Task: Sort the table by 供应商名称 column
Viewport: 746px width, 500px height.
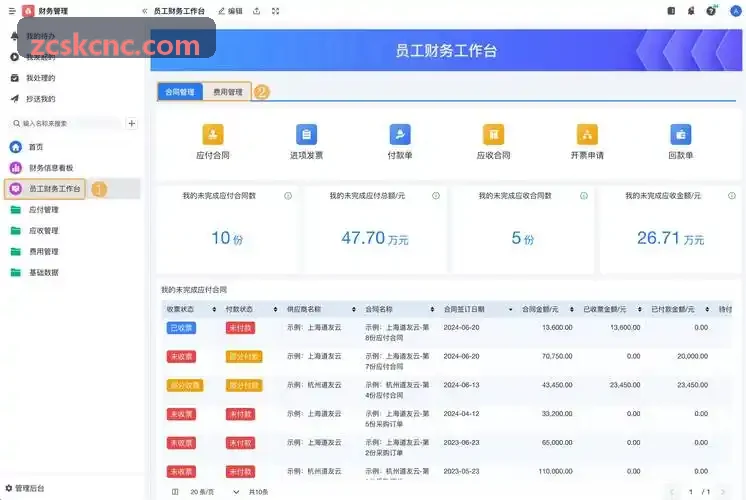Action: 353,309
